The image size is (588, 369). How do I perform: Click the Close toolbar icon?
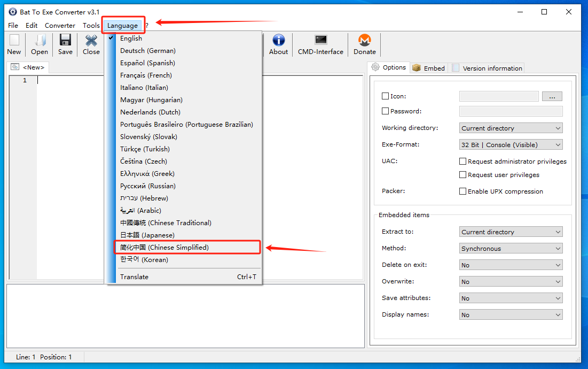(x=91, y=40)
